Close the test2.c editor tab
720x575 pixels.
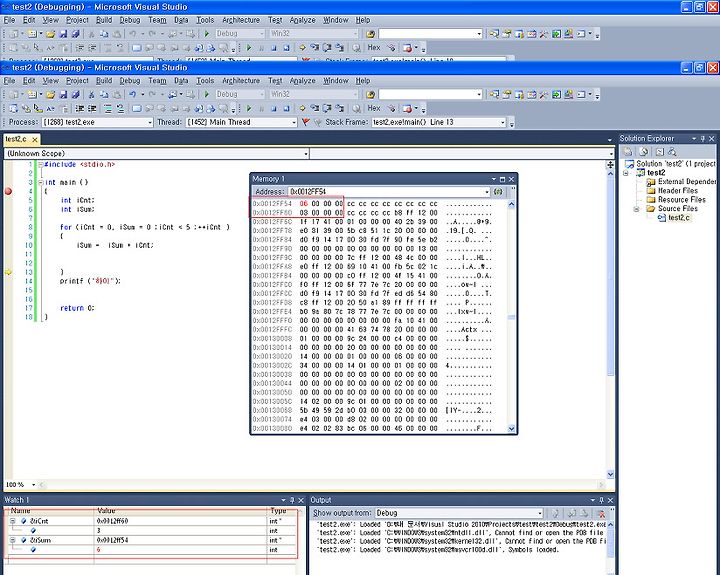34,140
